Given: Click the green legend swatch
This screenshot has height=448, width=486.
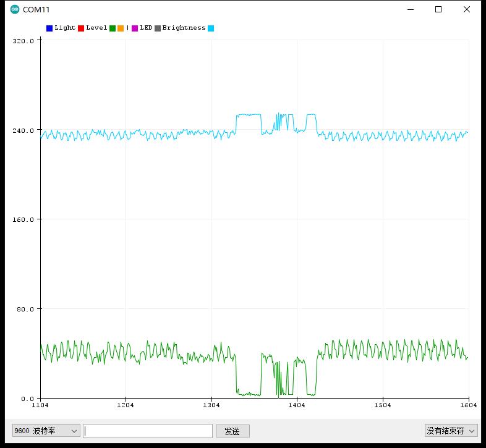Looking at the screenshot, I should [x=113, y=28].
